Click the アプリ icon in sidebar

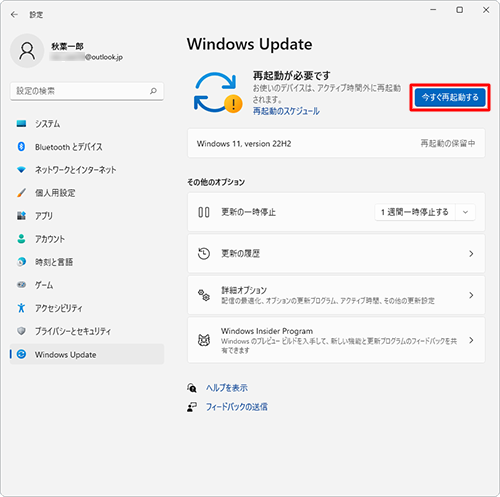coord(21,216)
